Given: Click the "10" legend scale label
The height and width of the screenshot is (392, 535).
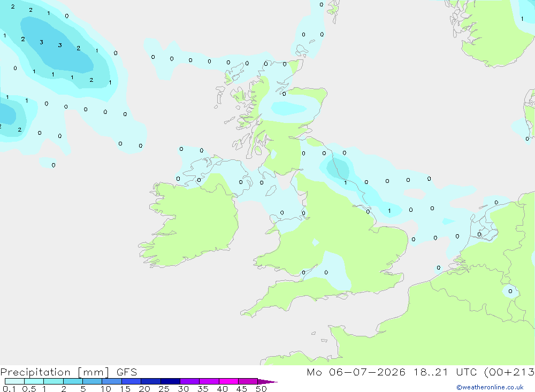Looking at the screenshot, I should pyautogui.click(x=106, y=389).
